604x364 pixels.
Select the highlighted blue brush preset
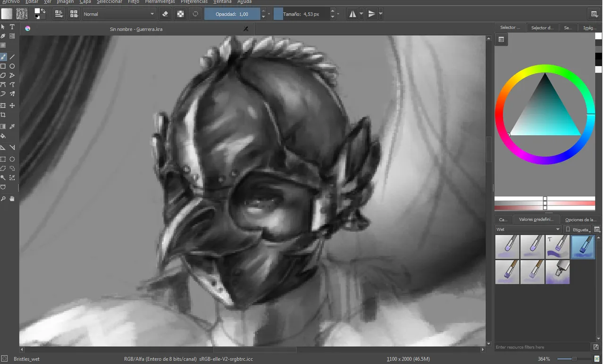(583, 247)
